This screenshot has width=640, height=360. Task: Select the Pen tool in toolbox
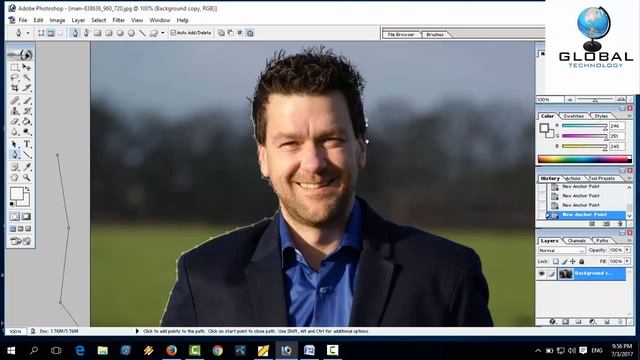tap(15, 155)
